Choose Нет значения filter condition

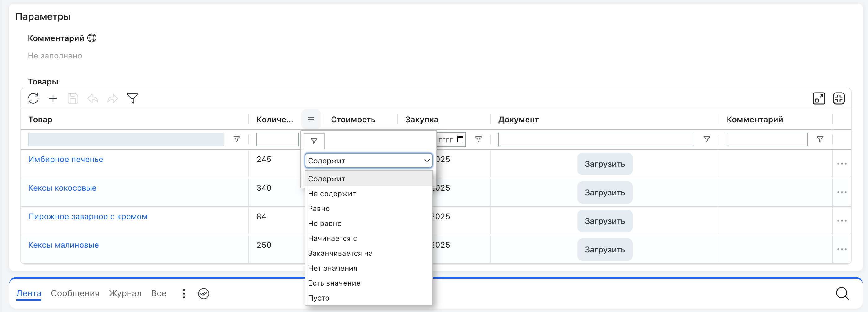(369, 268)
